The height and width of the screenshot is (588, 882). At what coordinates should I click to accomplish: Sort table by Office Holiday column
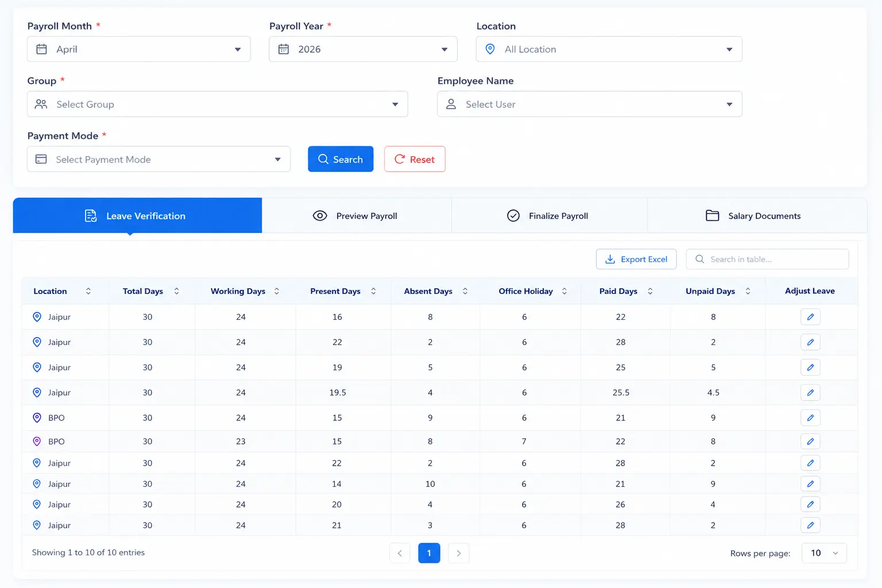[x=564, y=291]
